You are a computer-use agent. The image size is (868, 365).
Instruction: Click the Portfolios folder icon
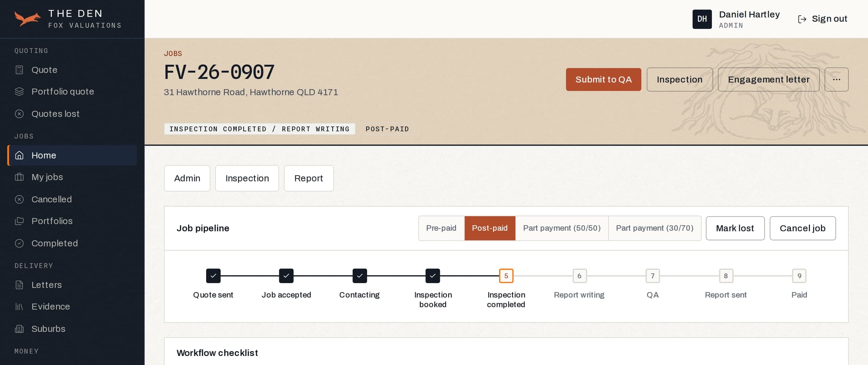point(19,221)
